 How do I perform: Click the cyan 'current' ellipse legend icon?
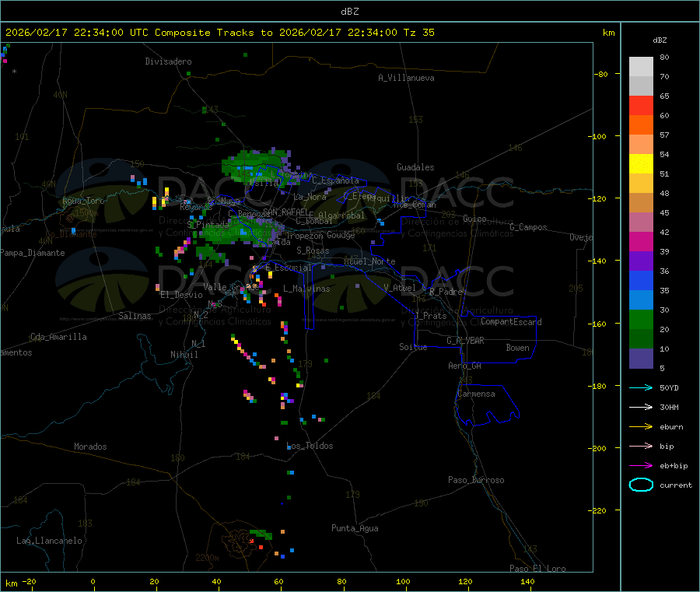click(641, 485)
